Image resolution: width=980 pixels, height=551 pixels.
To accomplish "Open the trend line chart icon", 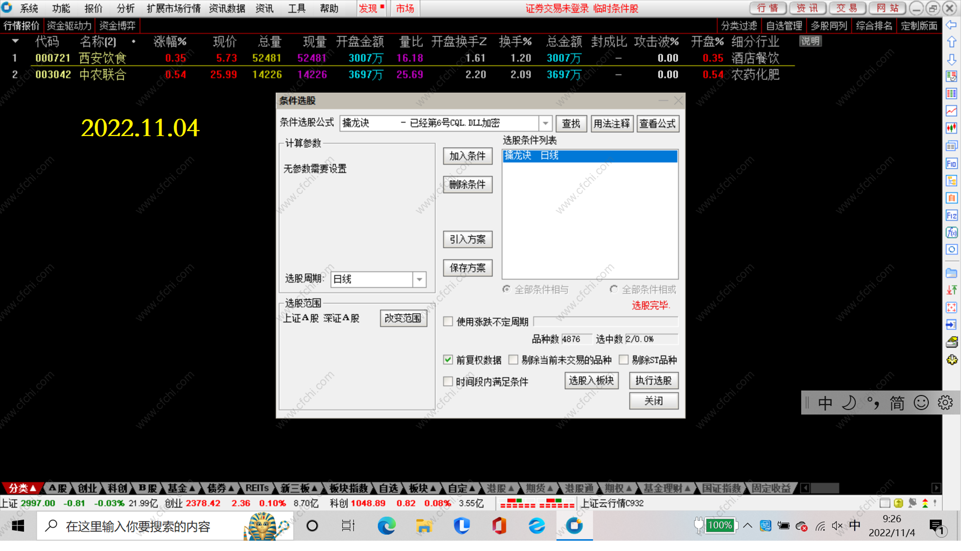I will [x=952, y=111].
